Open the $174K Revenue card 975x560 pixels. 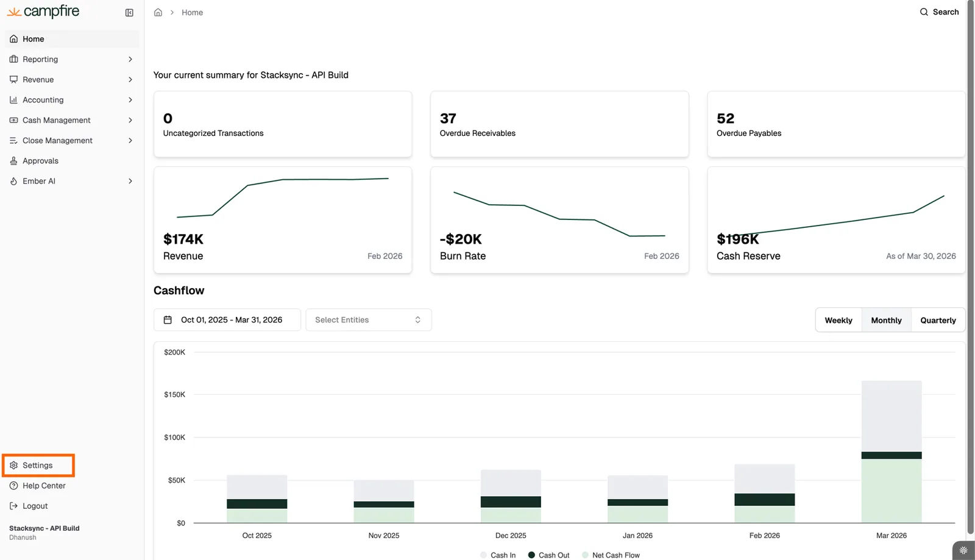coord(283,220)
